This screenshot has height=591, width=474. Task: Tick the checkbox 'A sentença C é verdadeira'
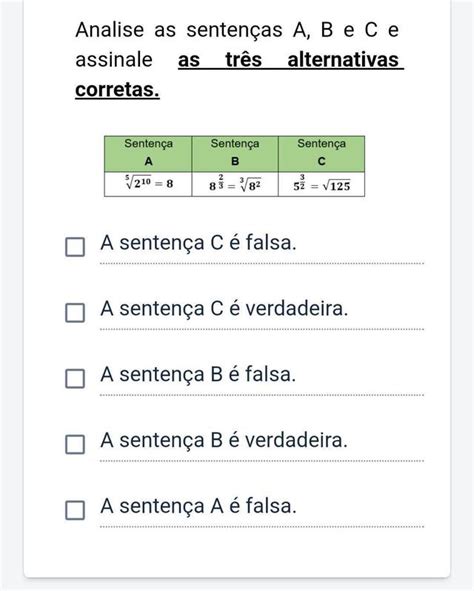point(75,313)
